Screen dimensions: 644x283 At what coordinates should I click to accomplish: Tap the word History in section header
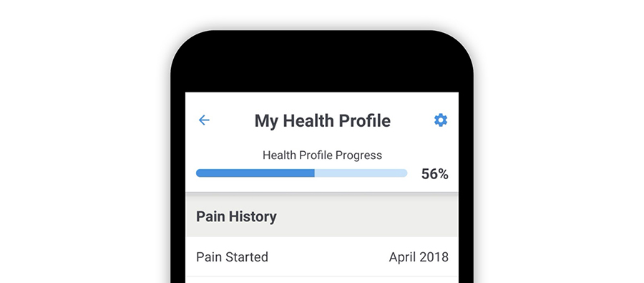(252, 217)
